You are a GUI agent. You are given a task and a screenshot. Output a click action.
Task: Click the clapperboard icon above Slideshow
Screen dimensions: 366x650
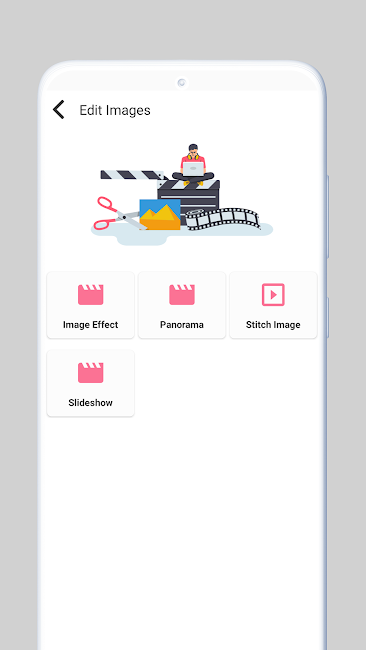tap(90, 373)
